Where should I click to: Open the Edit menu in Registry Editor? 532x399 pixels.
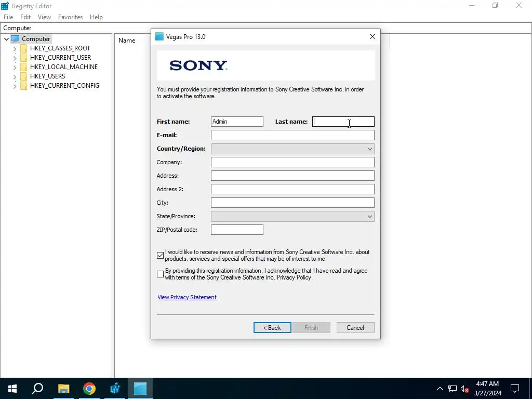(25, 17)
